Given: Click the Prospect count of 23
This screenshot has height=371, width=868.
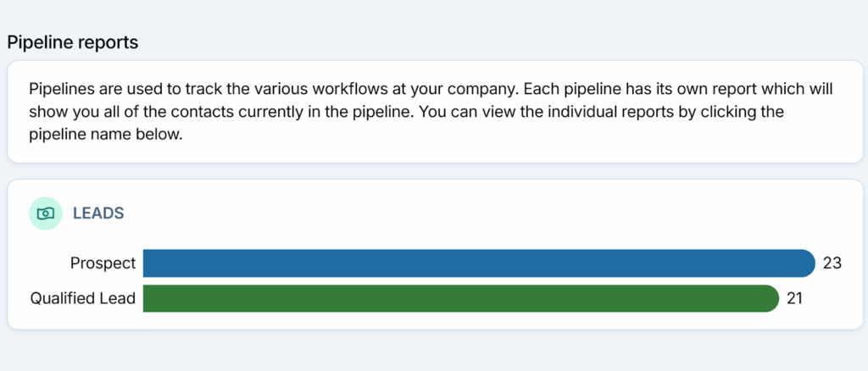Looking at the screenshot, I should click(x=832, y=263).
